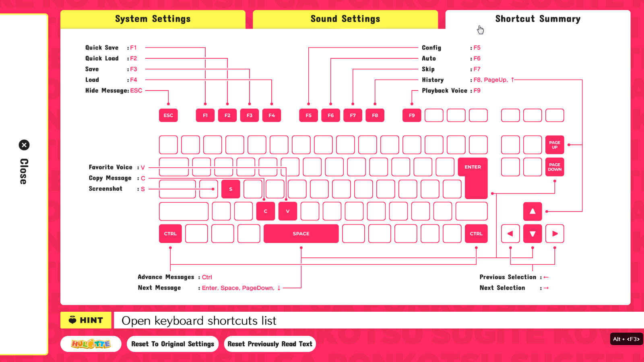This screenshot has width=644, height=362.
Task: Click the F1 key on the diagram
Action: [205, 115]
